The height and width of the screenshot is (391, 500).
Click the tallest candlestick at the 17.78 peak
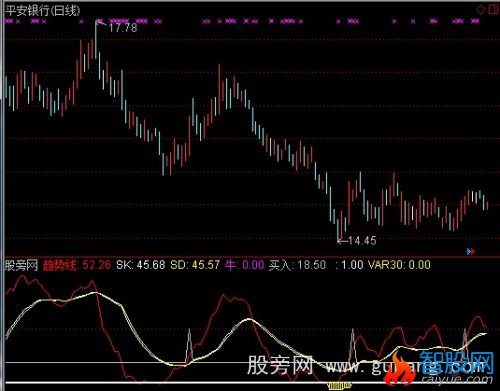[x=96, y=39]
